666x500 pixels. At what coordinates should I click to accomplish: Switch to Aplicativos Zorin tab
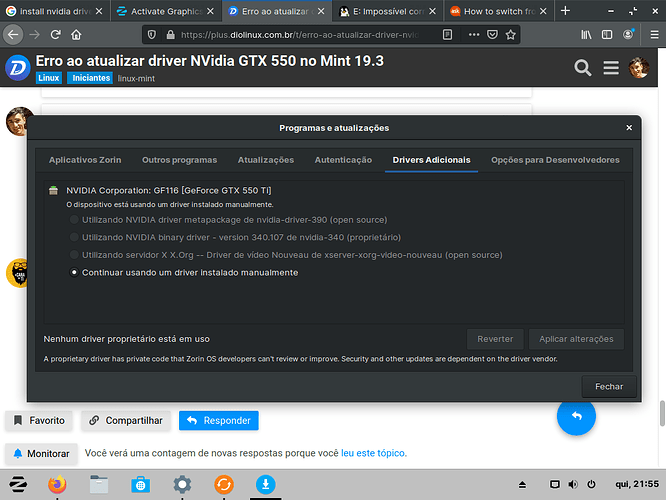85,160
